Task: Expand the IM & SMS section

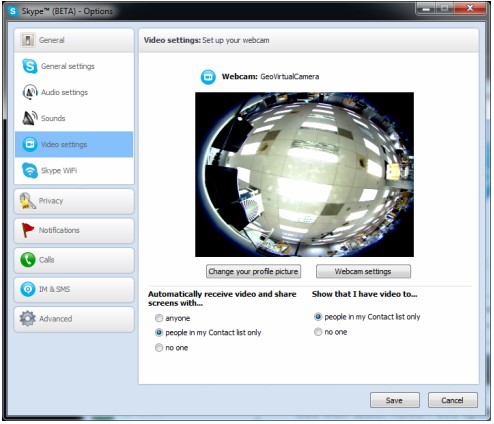Action: click(74, 289)
